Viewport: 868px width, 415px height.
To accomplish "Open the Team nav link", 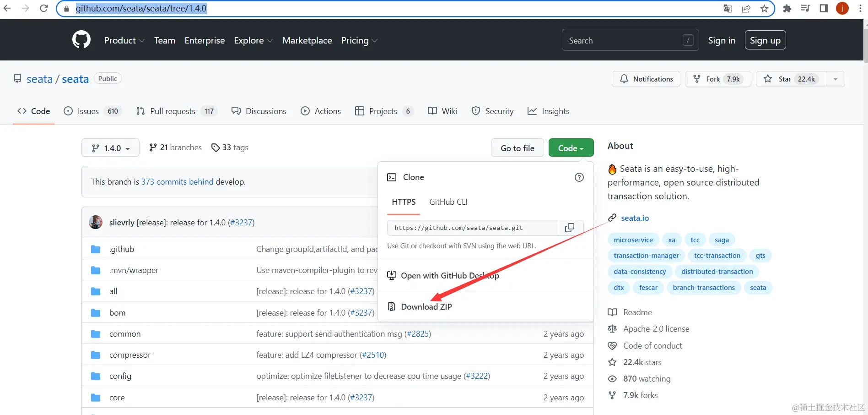I will [165, 40].
